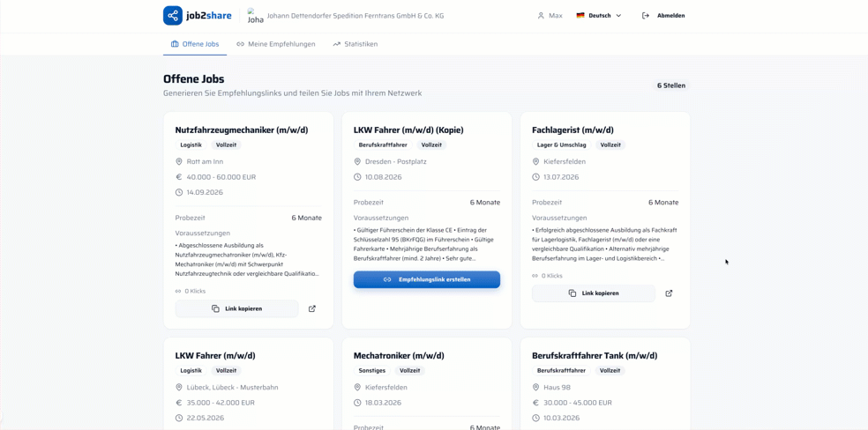Click the Nutzfahrzeugmechaniker (m/w/d) title
Image resolution: width=868 pixels, height=430 pixels.
(242, 130)
